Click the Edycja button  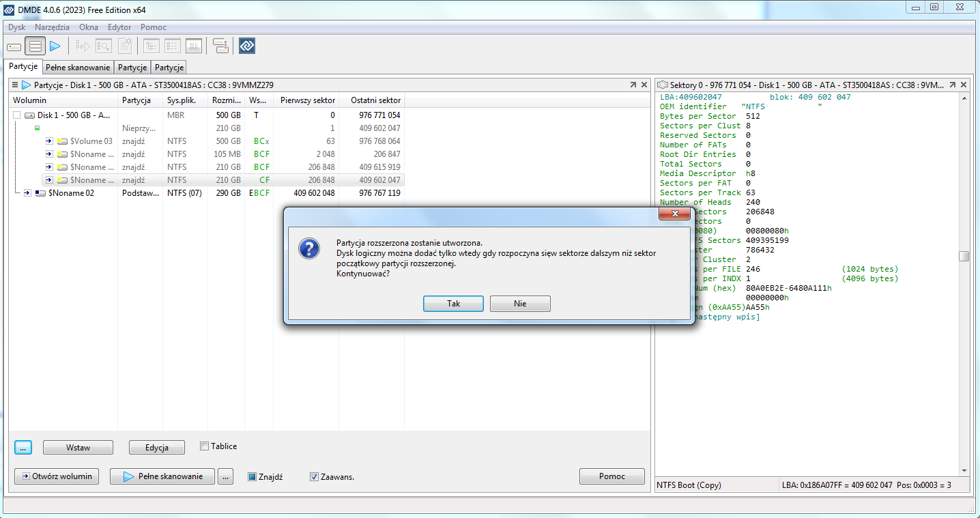[157, 448]
